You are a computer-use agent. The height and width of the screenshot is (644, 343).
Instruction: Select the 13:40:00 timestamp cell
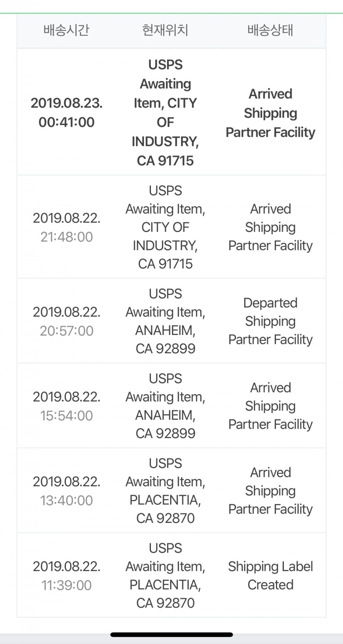[67, 491]
